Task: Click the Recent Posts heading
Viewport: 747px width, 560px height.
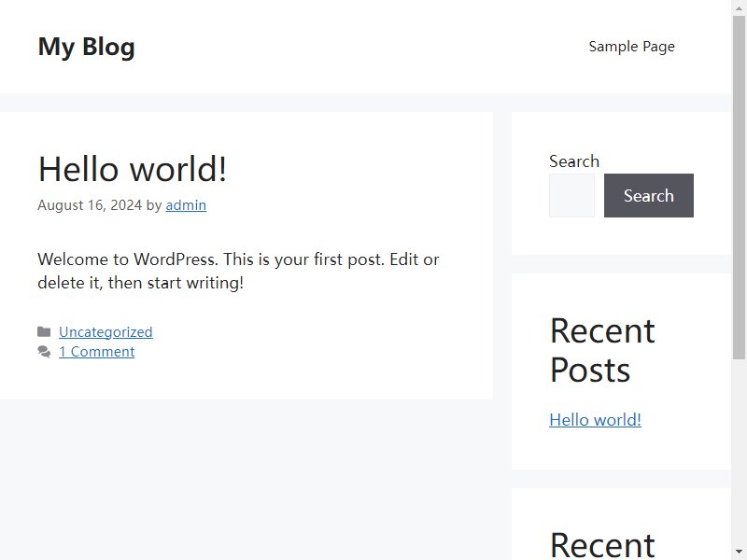Action: (x=602, y=350)
